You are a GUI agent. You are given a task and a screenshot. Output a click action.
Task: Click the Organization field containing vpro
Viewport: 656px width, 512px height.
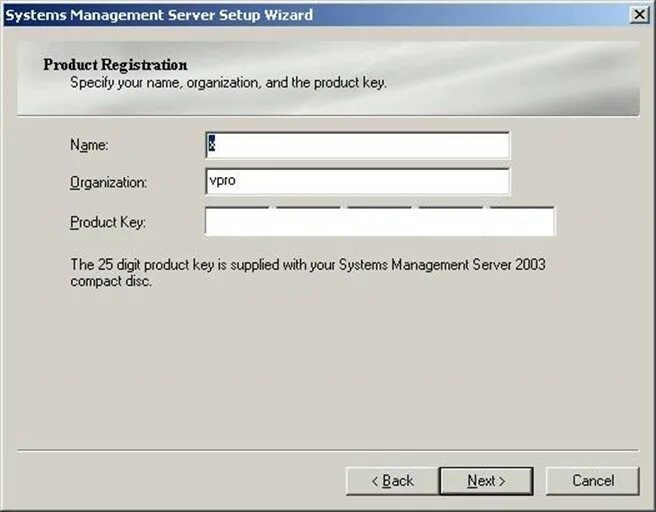point(358,181)
